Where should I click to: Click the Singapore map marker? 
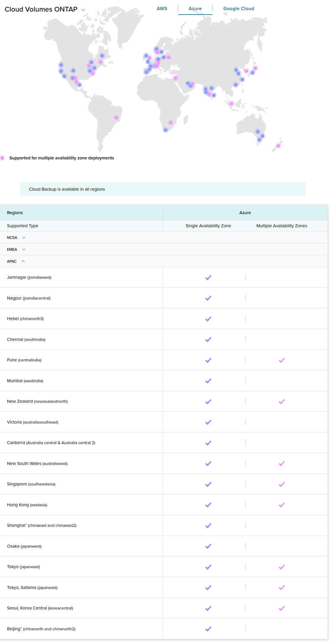click(232, 104)
